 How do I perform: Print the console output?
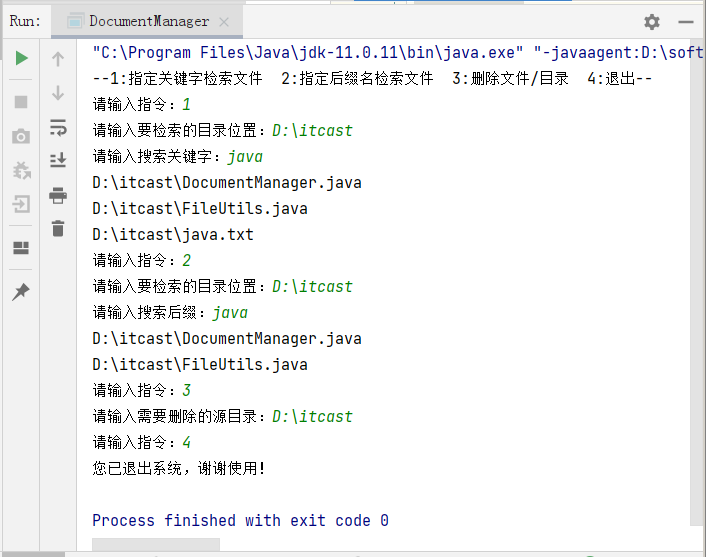(58, 194)
